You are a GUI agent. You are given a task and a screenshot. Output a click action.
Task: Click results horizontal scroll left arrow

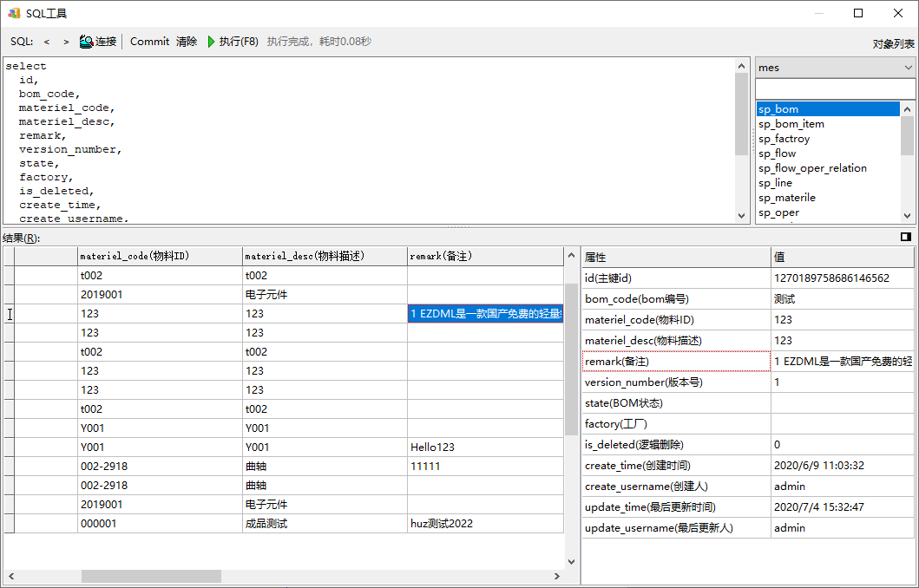[11, 576]
